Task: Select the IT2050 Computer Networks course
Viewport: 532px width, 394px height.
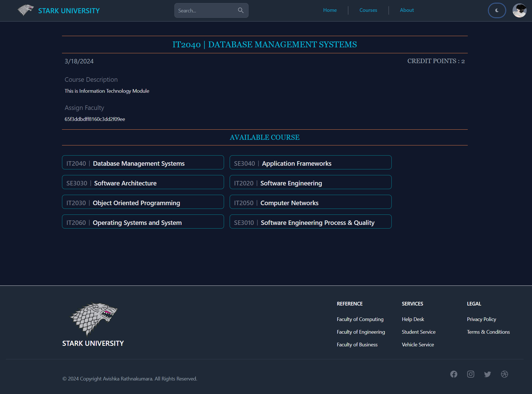Action: click(x=310, y=202)
